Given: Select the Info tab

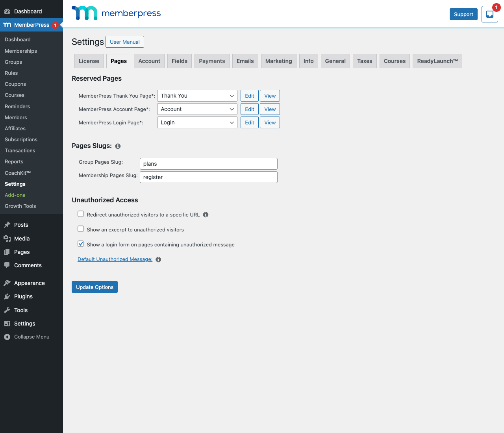Looking at the screenshot, I should click(309, 61).
